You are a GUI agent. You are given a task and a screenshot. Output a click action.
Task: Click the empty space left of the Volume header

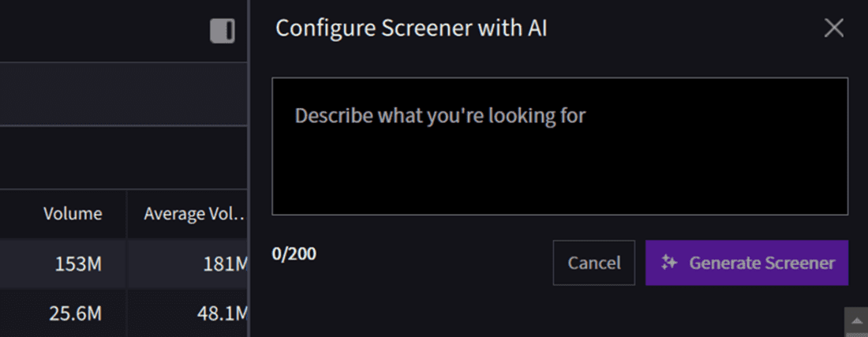point(20,214)
